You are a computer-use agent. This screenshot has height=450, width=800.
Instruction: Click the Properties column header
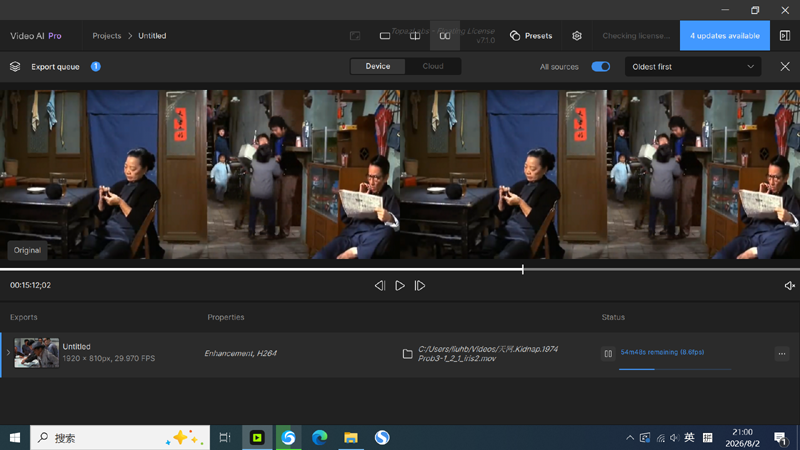click(226, 317)
